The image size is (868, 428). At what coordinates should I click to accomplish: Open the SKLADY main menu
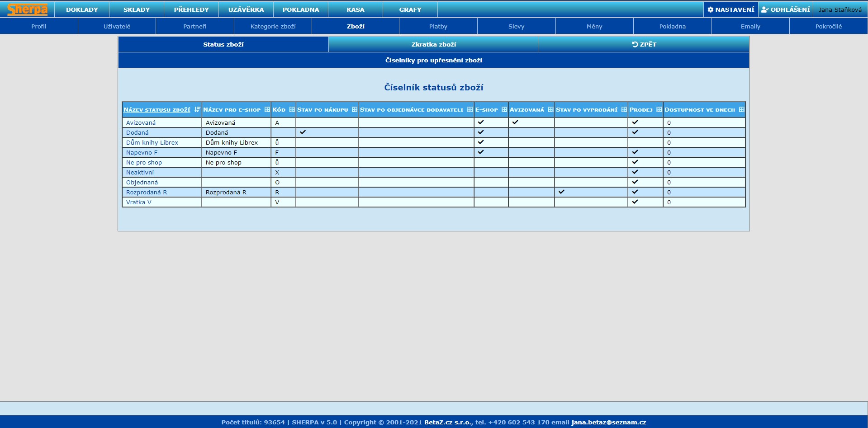[x=137, y=9]
